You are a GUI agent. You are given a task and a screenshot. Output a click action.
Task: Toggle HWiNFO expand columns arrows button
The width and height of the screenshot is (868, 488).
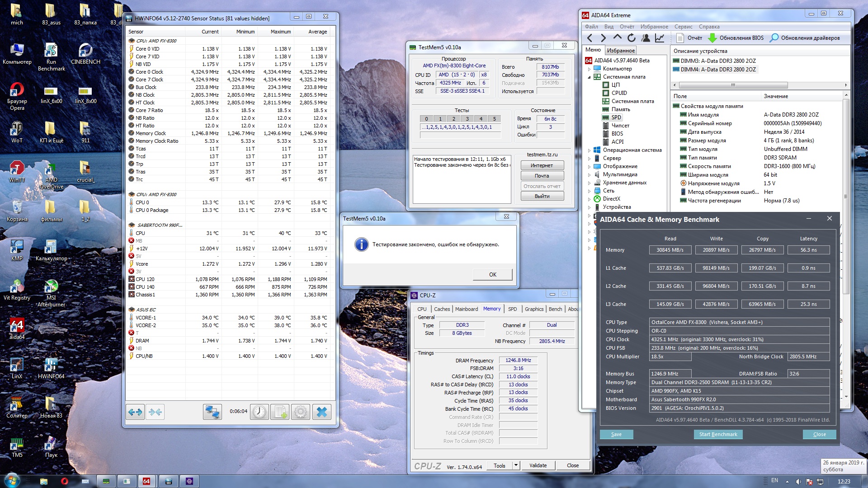pyautogui.click(x=135, y=412)
